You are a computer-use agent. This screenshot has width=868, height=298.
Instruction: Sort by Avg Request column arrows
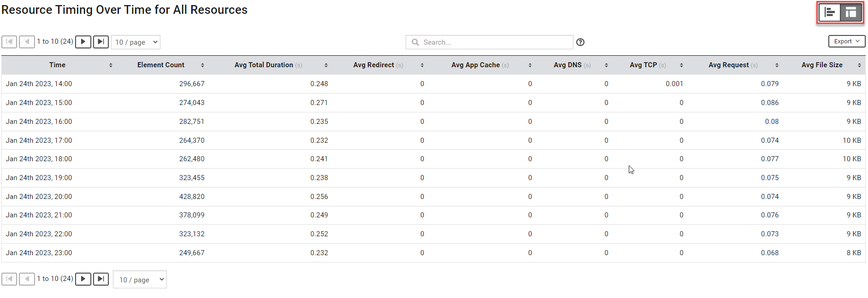tap(777, 65)
